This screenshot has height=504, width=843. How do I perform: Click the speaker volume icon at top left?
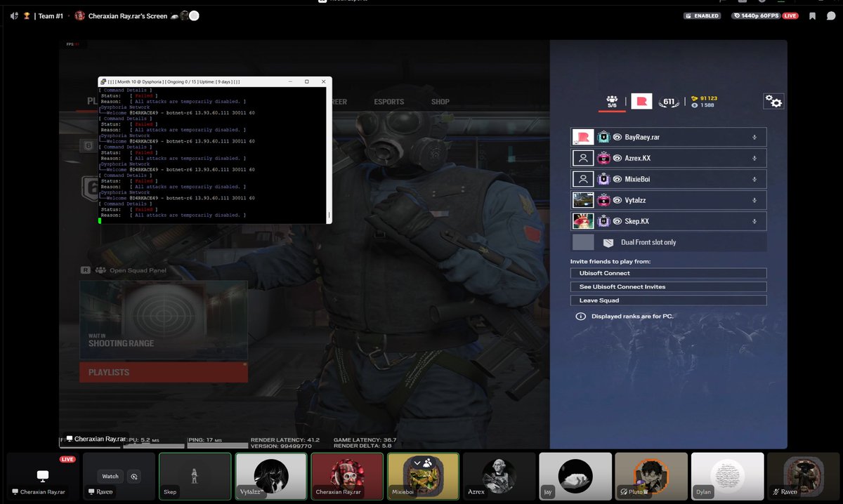(13, 15)
